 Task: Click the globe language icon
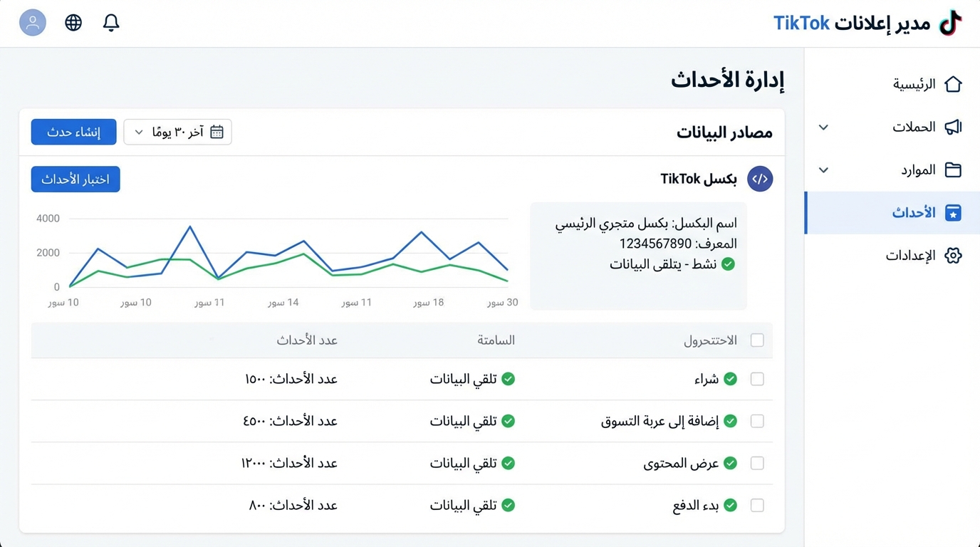pos(73,23)
